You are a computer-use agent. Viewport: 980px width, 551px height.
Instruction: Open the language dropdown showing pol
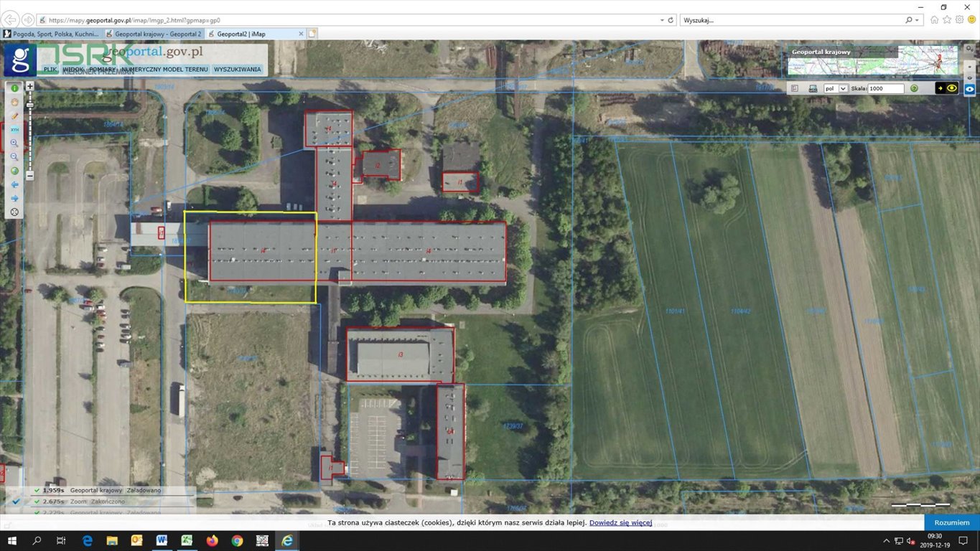point(836,88)
